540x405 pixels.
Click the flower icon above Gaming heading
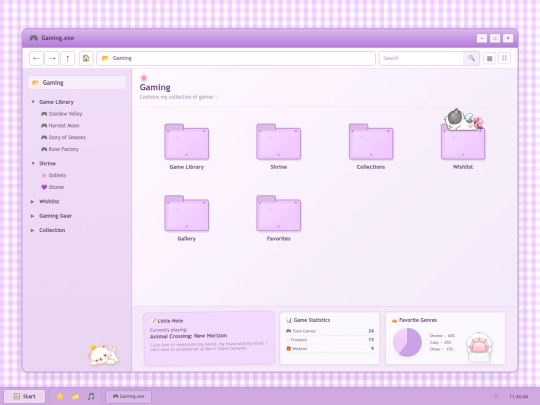(144, 77)
